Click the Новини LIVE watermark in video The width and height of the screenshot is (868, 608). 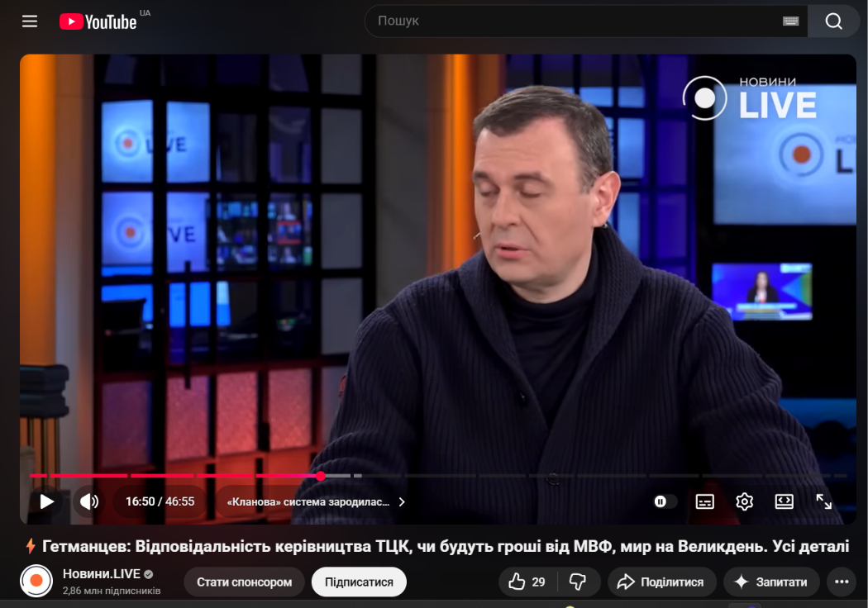pos(750,98)
